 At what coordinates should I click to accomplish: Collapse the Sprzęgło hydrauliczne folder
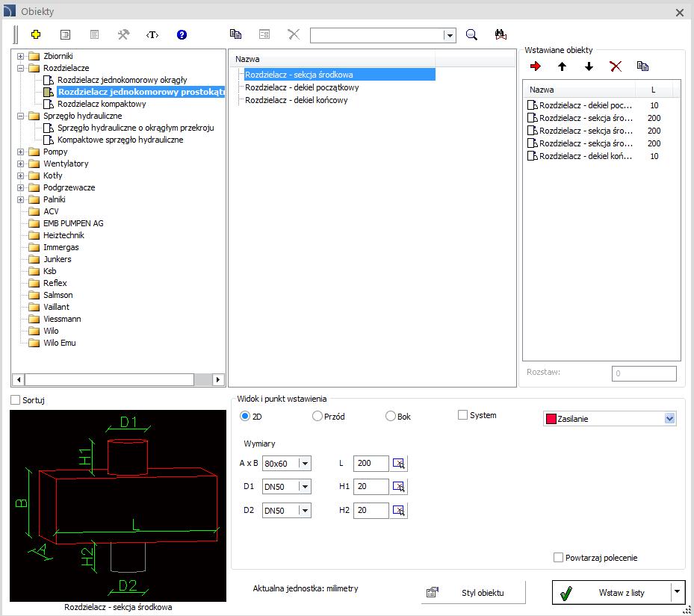pos(20,116)
